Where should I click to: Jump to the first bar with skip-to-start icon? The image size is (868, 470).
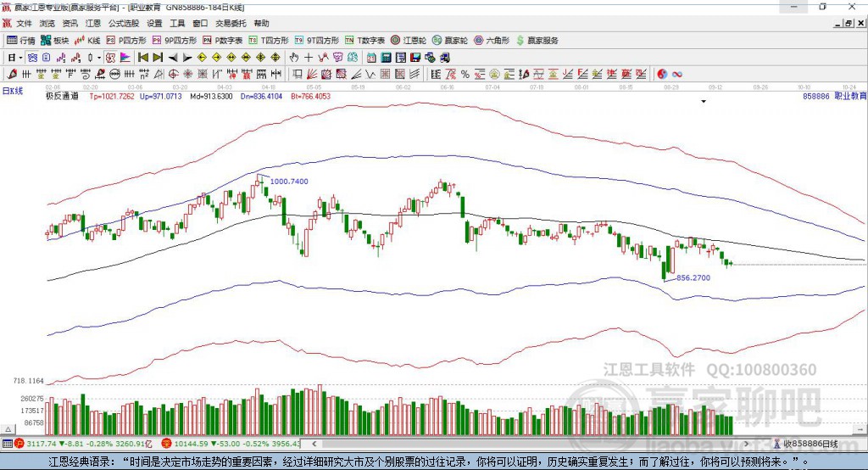click(x=142, y=58)
